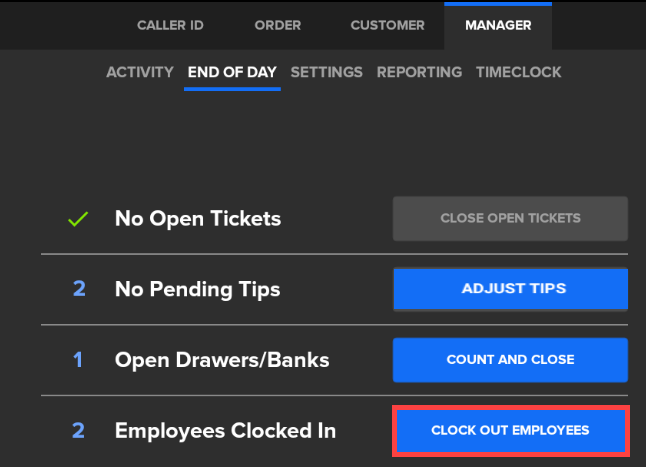The width and height of the screenshot is (646, 467).
Task: Select the End of Day sub-tab
Action: [x=233, y=72]
